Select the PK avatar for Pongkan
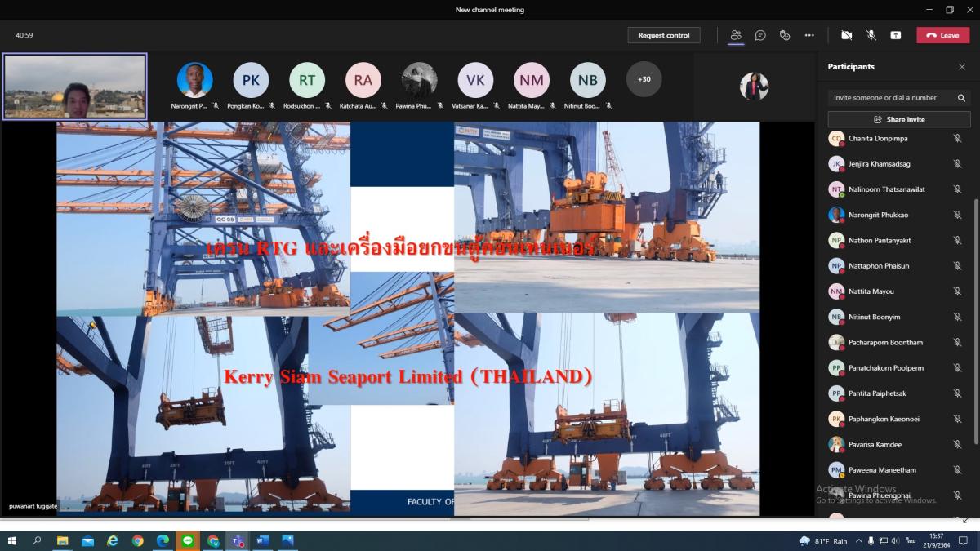 tap(251, 80)
